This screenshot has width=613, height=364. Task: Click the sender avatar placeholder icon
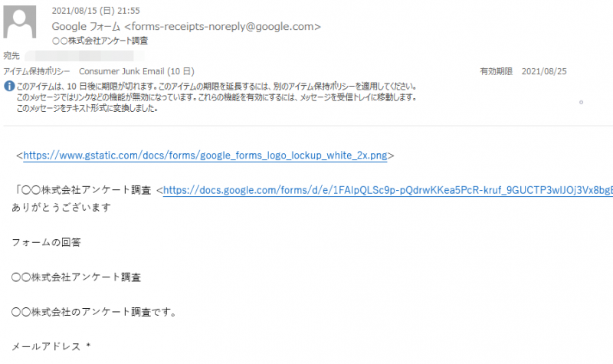20,22
